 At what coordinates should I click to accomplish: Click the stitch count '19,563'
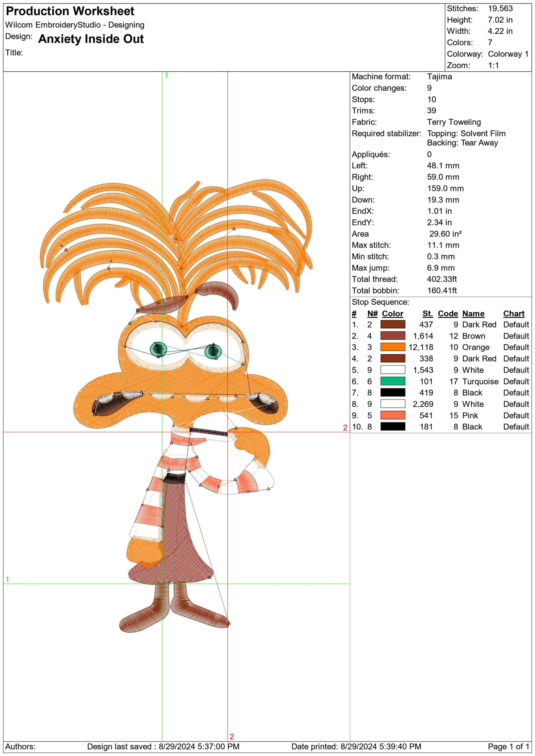(500, 9)
